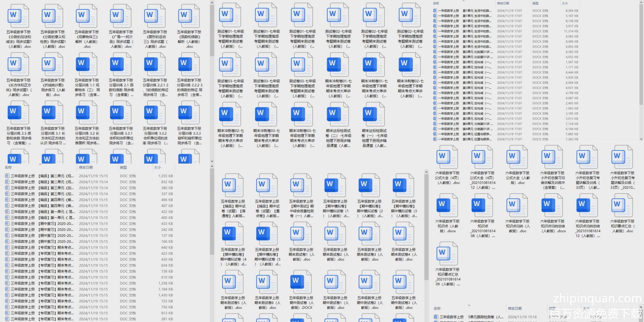Click the 期末达标检测卷（二）七年级地理 file icon

point(338,114)
